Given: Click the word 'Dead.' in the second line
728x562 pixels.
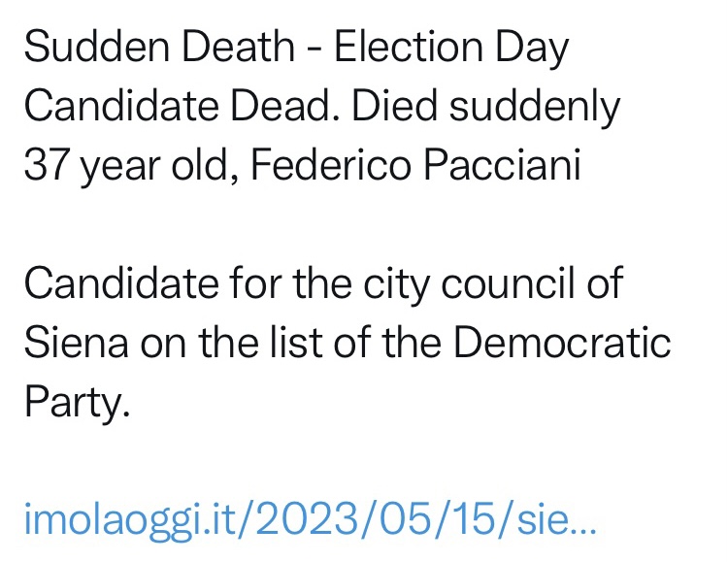Looking at the screenshot, I should (x=285, y=105).
